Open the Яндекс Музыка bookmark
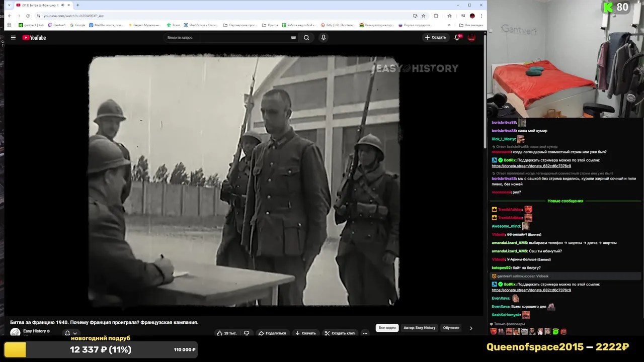The image size is (644, 362). (x=145, y=25)
